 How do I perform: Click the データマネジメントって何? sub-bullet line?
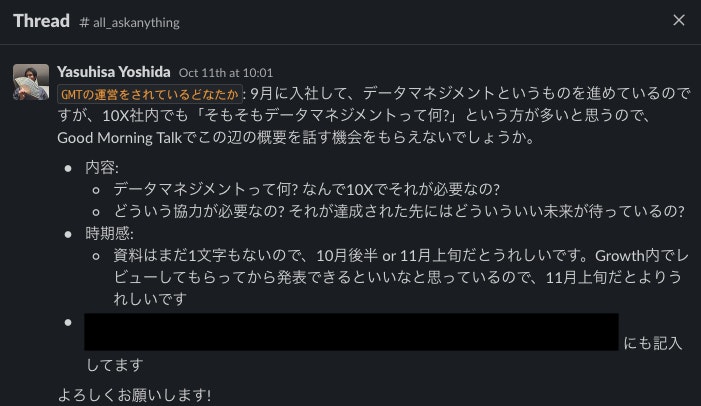click(x=306, y=189)
